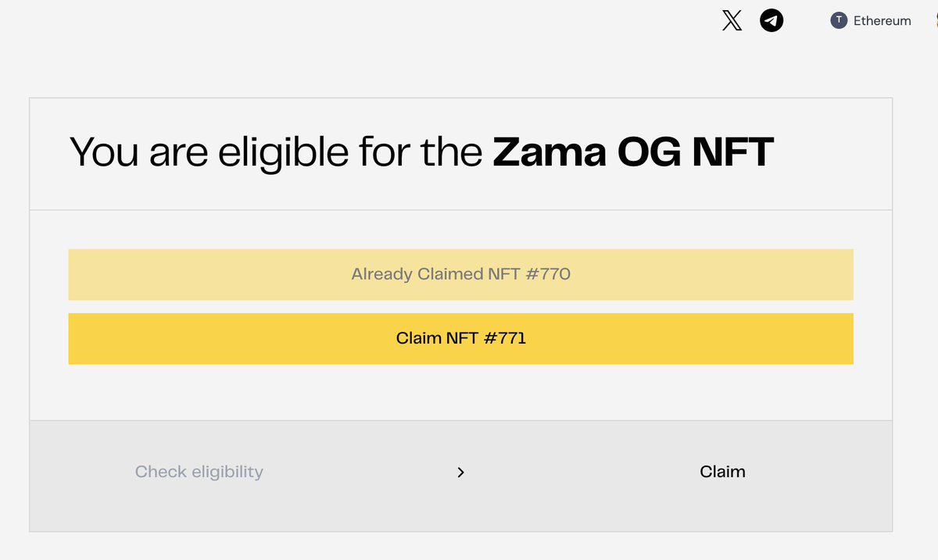
Task: Click the cropped wallet avatar at edge
Action: pos(935,21)
